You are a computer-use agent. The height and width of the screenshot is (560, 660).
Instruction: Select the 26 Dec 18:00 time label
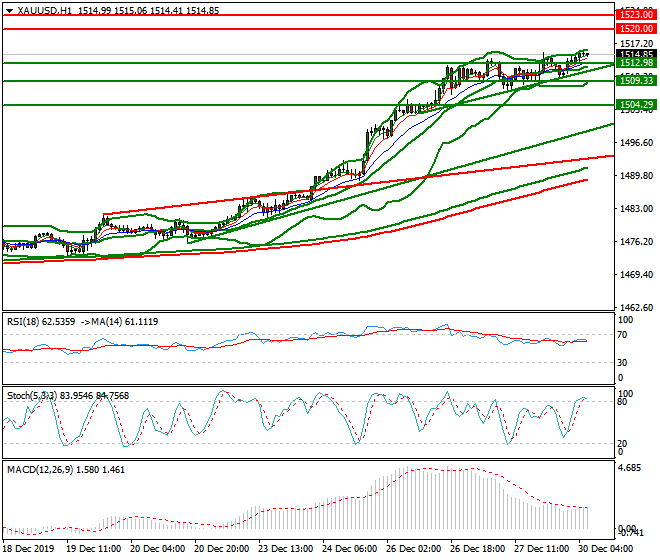click(477, 549)
